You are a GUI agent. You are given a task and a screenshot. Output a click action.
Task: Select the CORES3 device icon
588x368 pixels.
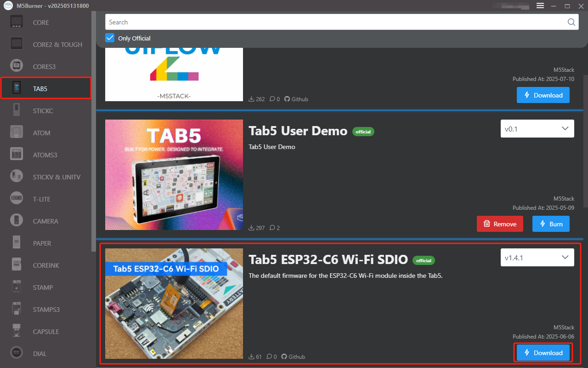(17, 66)
